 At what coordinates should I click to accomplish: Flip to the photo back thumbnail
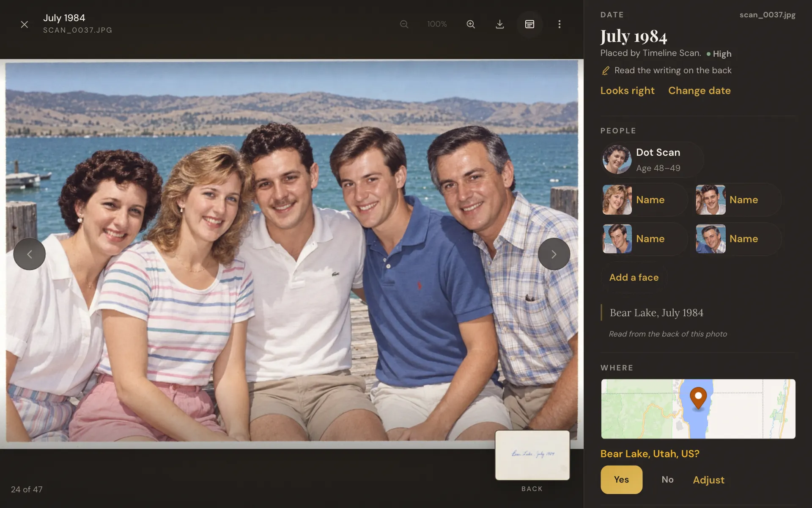point(532,455)
